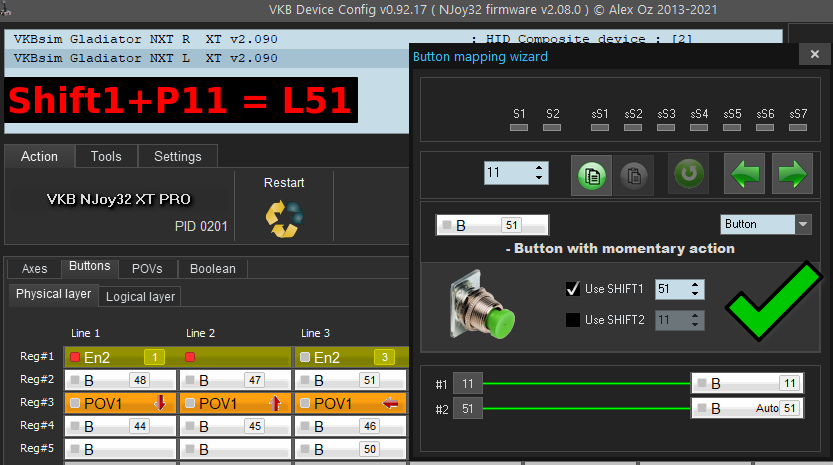
Task: Toggle the sS4 sub-shift indicator
Action: [x=699, y=128]
